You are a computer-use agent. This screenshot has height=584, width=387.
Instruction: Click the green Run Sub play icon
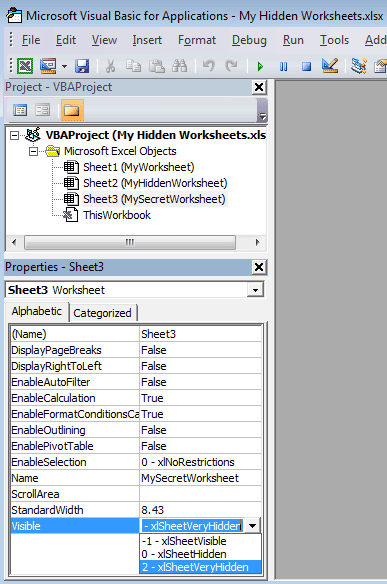[260, 67]
